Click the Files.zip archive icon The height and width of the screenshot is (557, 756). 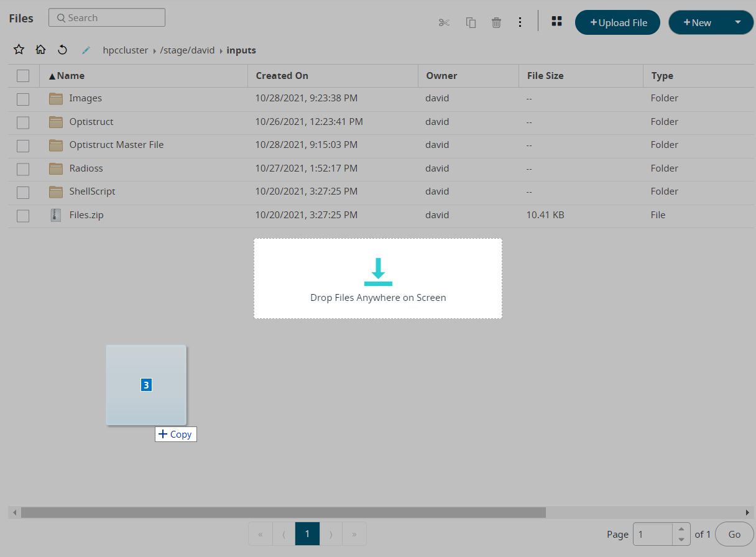click(56, 215)
